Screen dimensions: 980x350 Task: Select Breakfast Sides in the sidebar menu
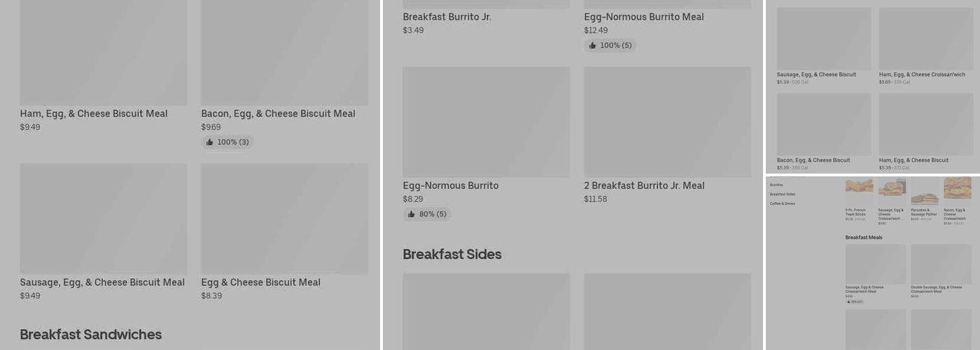point(783,194)
